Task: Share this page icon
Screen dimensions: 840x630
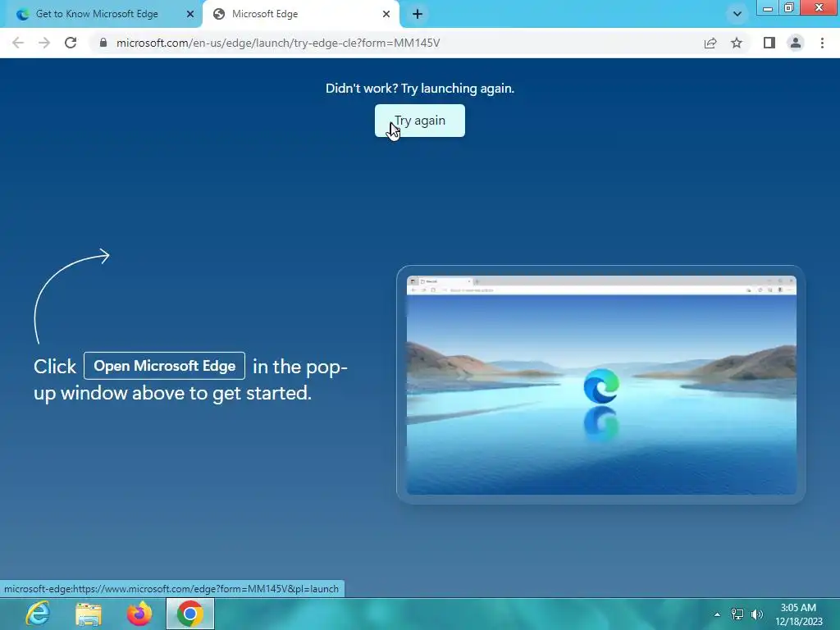Action: pos(710,43)
